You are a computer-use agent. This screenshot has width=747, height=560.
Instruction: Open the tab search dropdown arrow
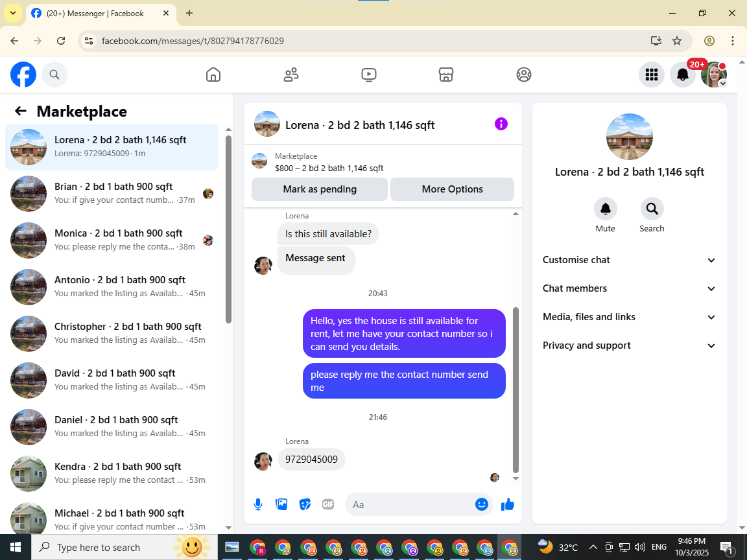(x=13, y=14)
